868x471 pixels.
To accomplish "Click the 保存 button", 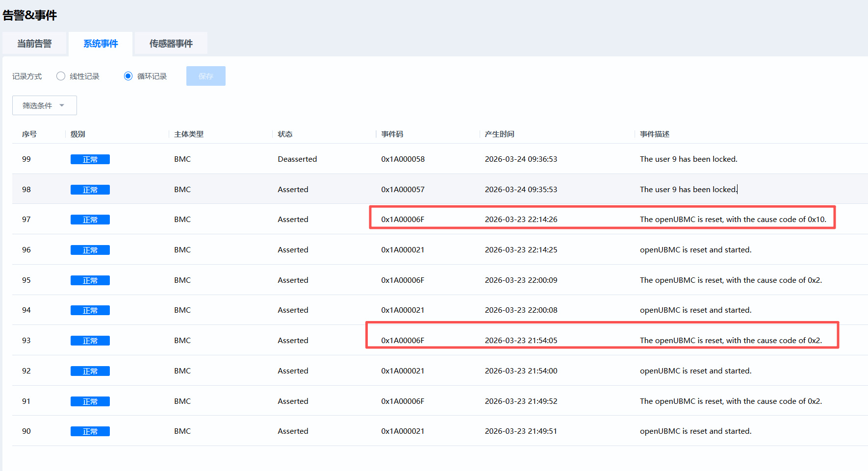I will (205, 76).
